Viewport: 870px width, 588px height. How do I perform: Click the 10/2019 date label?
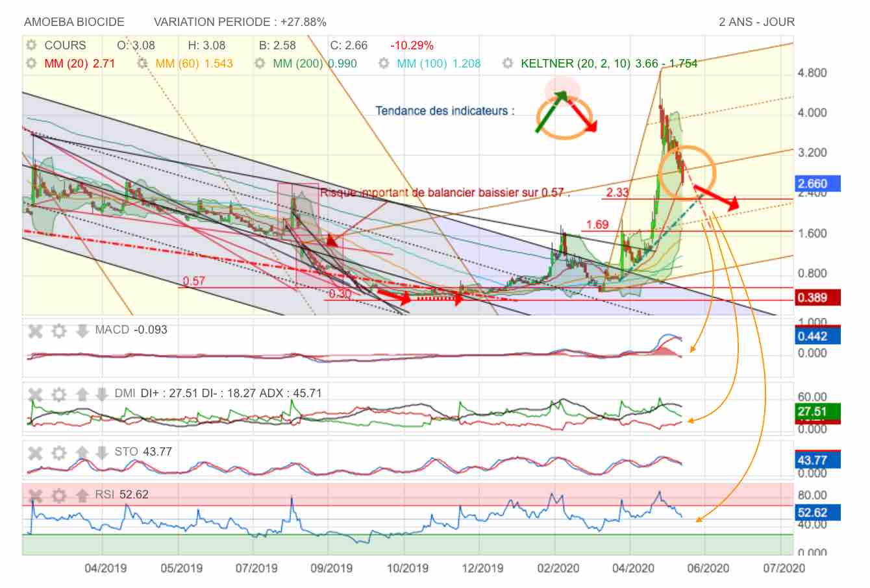tap(407, 568)
